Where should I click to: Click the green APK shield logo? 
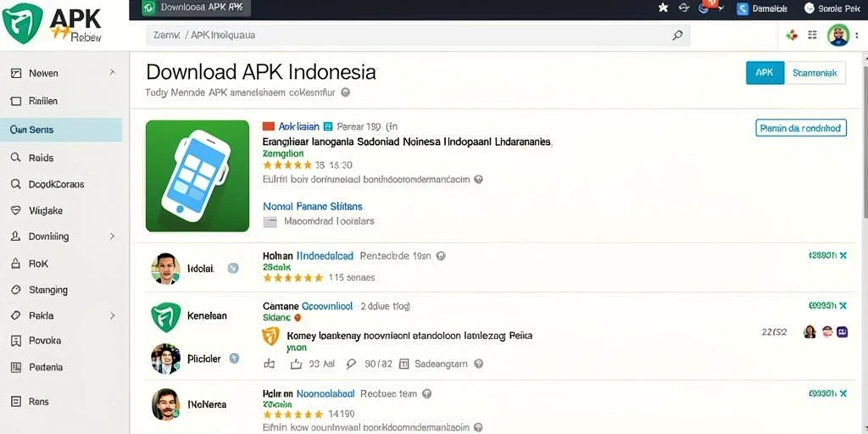pyautogui.click(x=23, y=23)
